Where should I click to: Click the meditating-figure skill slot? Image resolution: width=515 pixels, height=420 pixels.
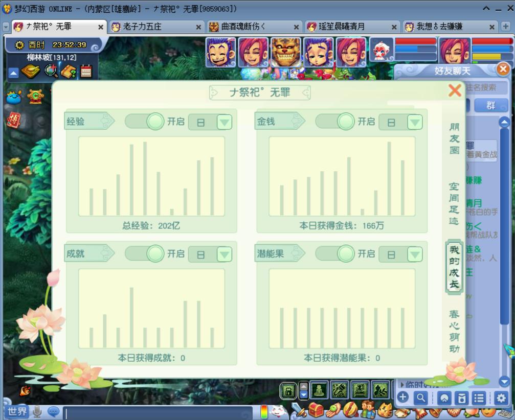pos(319,390)
